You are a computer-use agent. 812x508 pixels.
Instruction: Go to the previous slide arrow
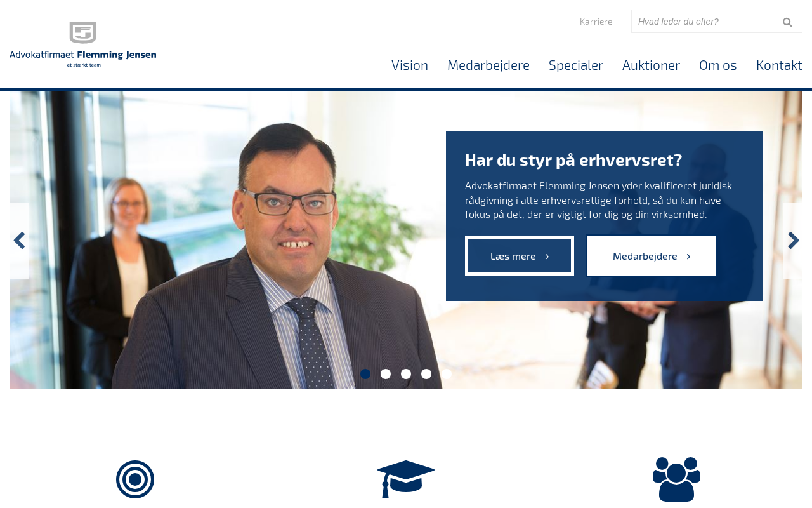click(19, 241)
